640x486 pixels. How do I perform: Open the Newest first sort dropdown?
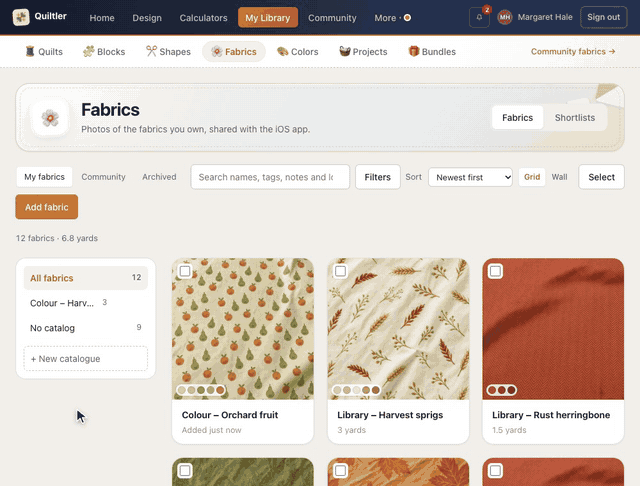click(470, 177)
